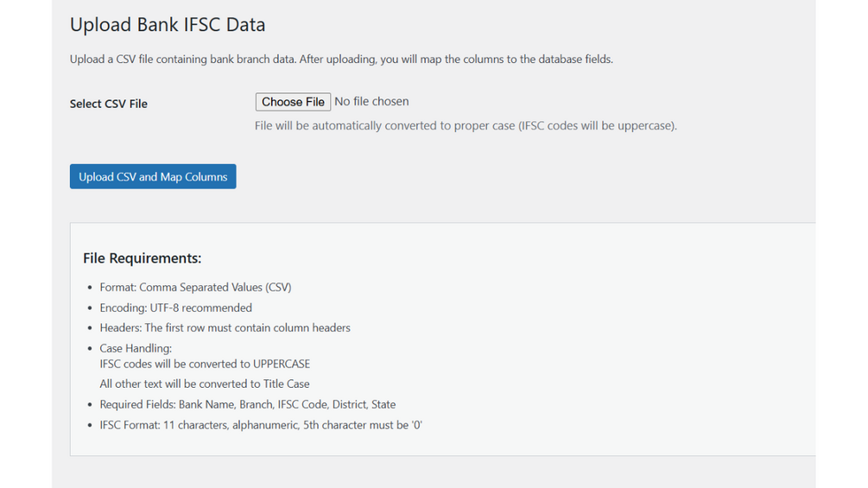Click the Headers first row requirement line
This screenshot has width=868, height=488.
225,328
